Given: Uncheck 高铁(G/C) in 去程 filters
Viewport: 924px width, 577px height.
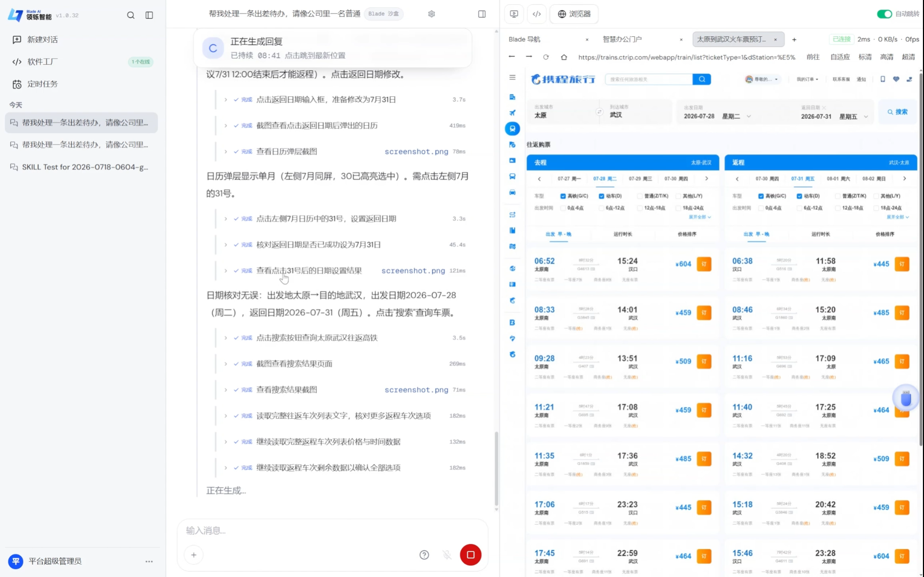Looking at the screenshot, I should pos(563,196).
